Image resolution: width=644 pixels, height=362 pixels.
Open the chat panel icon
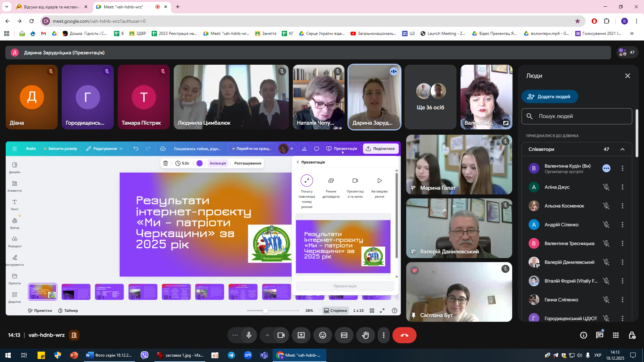tap(599, 335)
